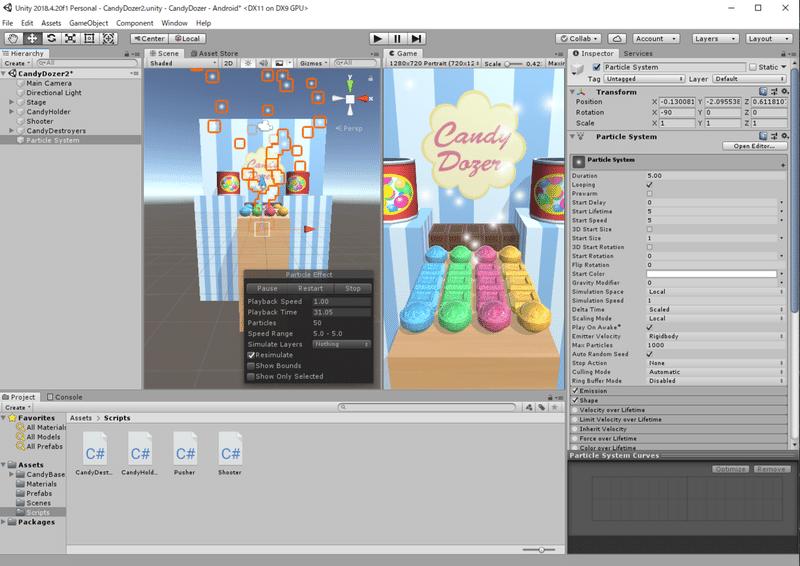Viewport: 800px width, 566px height.
Task: Open the Tag dropdown
Action: (644, 79)
